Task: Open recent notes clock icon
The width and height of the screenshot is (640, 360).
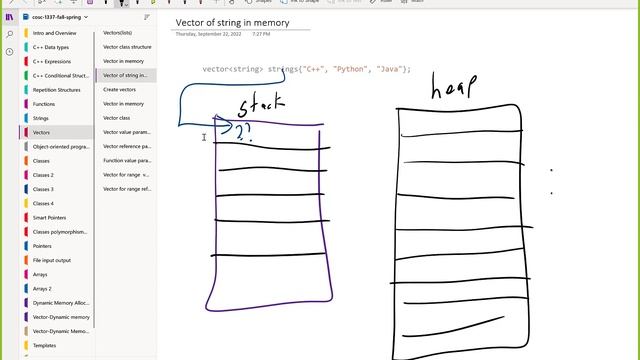Action: (9, 52)
